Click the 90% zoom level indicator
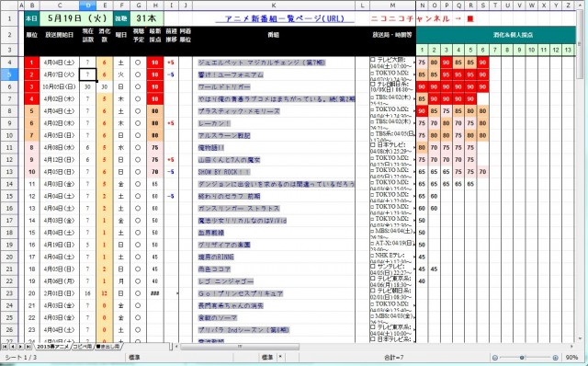The width and height of the screenshot is (588, 366). (571, 358)
